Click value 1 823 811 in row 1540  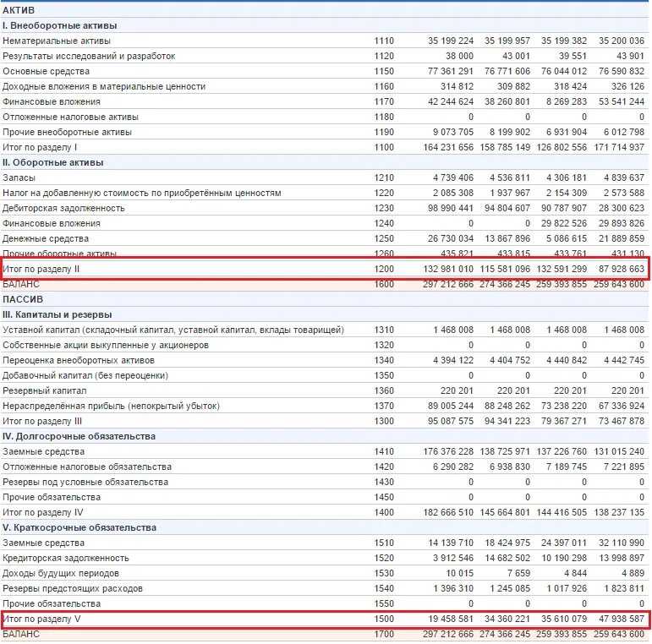(x=624, y=588)
